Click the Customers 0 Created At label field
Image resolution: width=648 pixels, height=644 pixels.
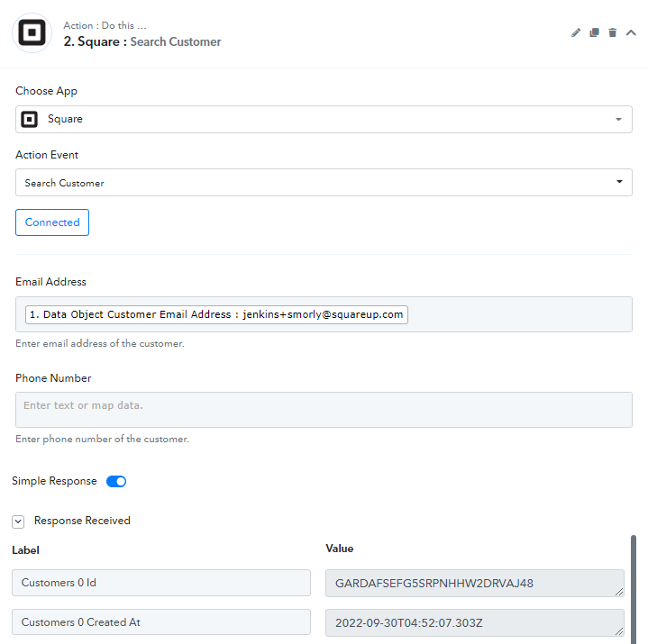[x=161, y=621]
